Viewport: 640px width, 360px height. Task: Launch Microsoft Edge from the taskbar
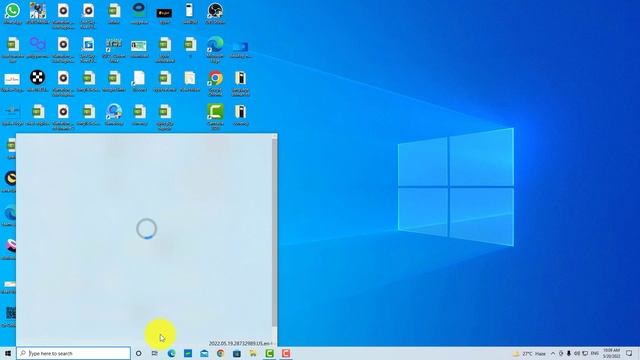click(171, 353)
